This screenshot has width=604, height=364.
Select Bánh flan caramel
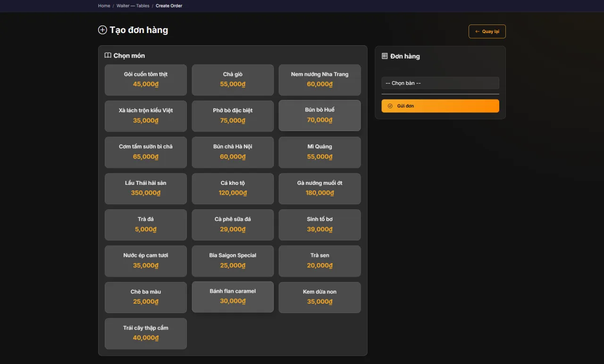(233, 297)
